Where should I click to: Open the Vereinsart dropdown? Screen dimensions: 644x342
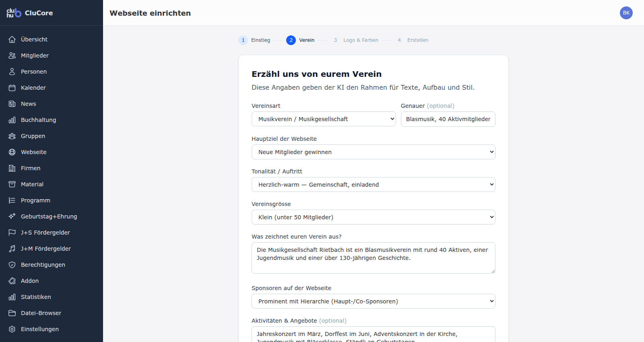(324, 119)
